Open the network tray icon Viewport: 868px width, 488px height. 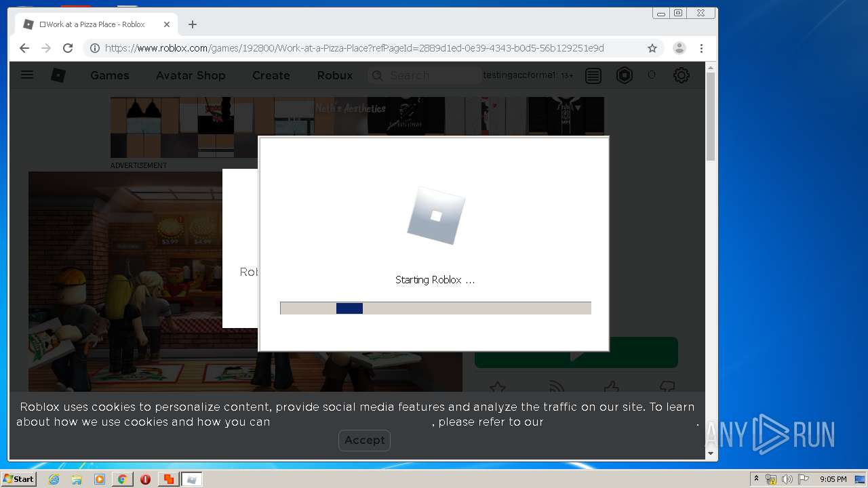[771, 479]
